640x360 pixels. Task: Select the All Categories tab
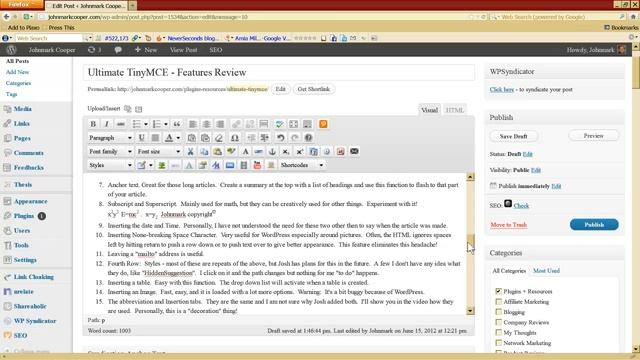509,271
